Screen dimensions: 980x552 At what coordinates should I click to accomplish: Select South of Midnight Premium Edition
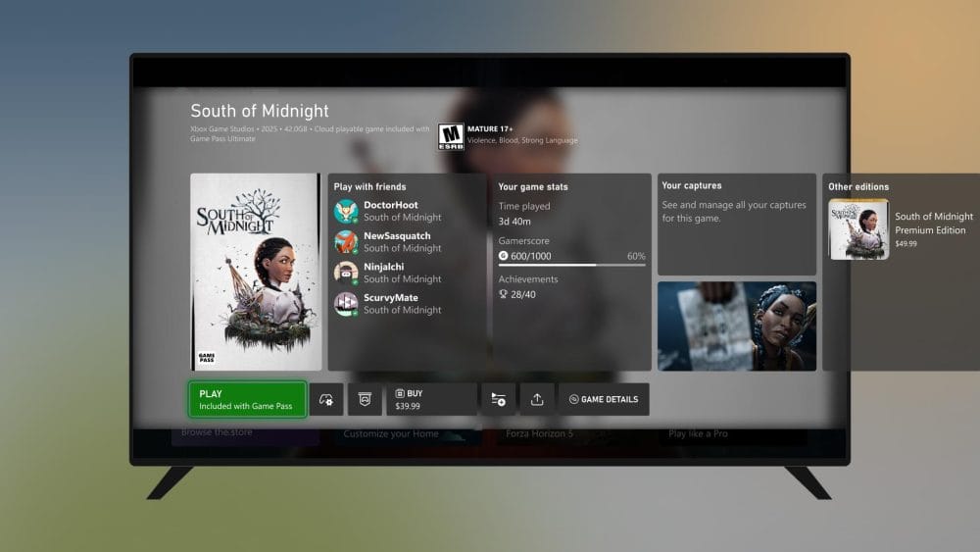(x=902, y=229)
